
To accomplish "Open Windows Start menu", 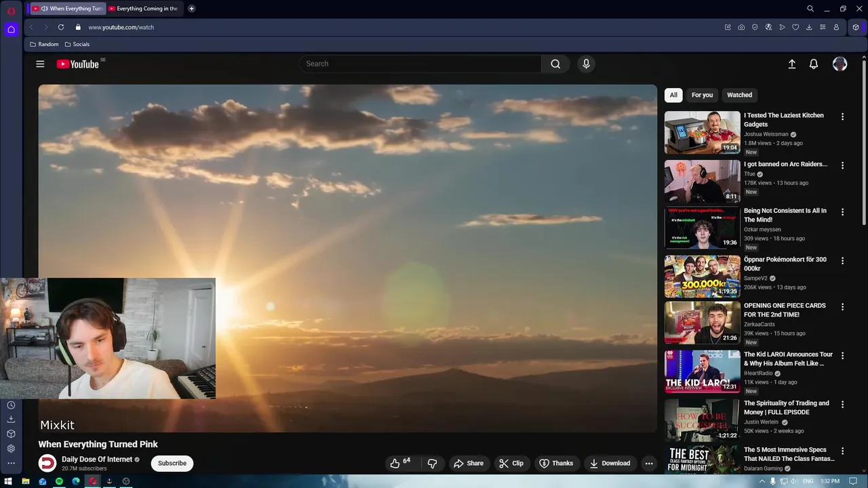I will click(x=8, y=481).
